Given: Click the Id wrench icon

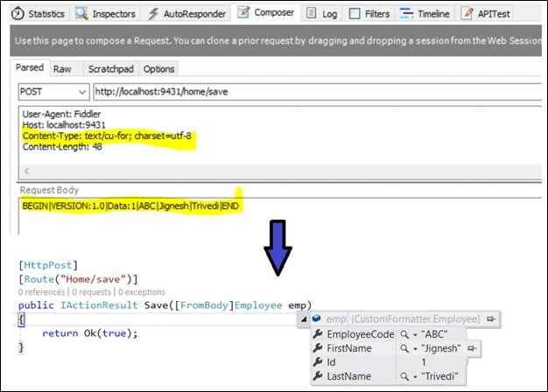Looking at the screenshot, I should 318,362.
